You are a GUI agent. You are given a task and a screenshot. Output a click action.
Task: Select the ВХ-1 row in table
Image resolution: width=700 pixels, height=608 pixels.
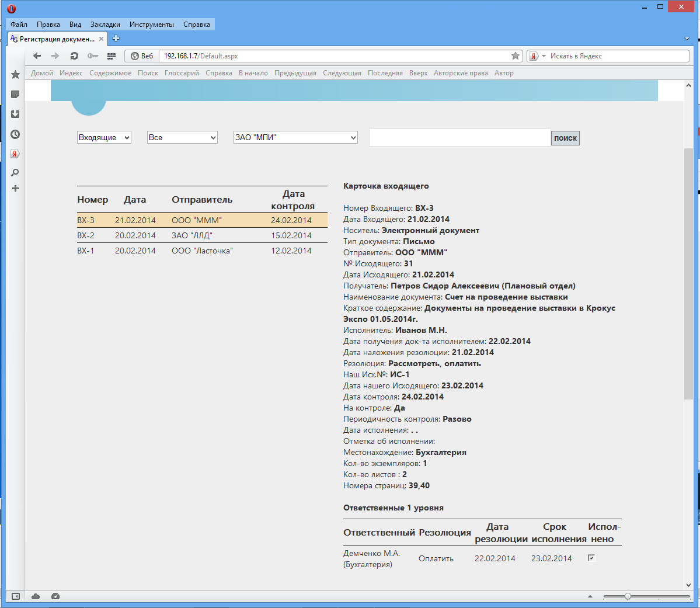[202, 251]
